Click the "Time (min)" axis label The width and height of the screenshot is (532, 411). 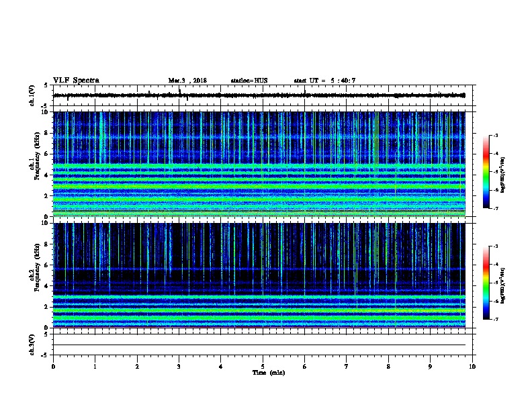[269, 373]
